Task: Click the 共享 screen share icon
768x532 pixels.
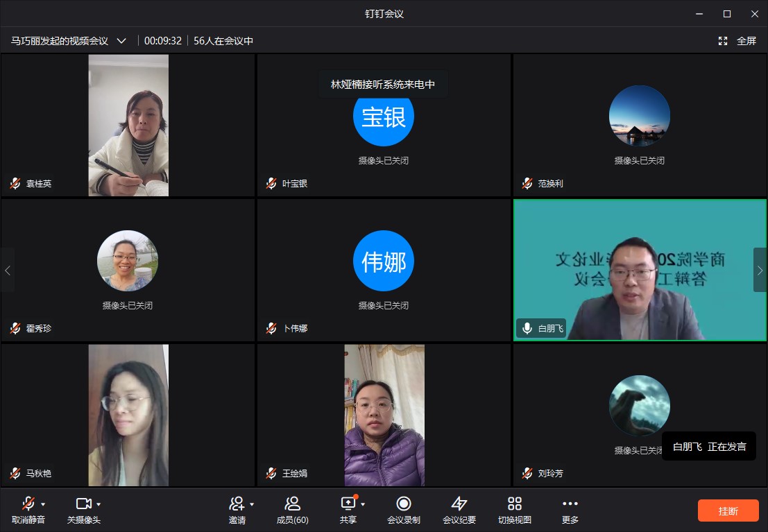Action: click(347, 504)
